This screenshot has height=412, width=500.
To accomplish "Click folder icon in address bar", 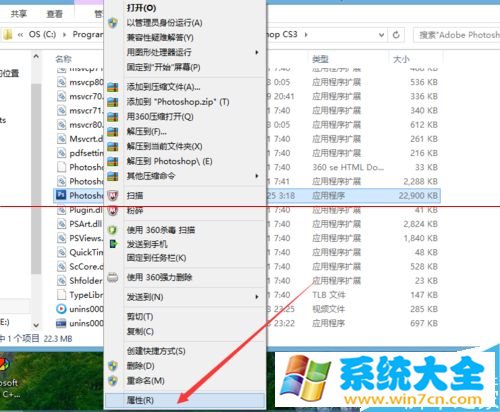I will point(7,34).
